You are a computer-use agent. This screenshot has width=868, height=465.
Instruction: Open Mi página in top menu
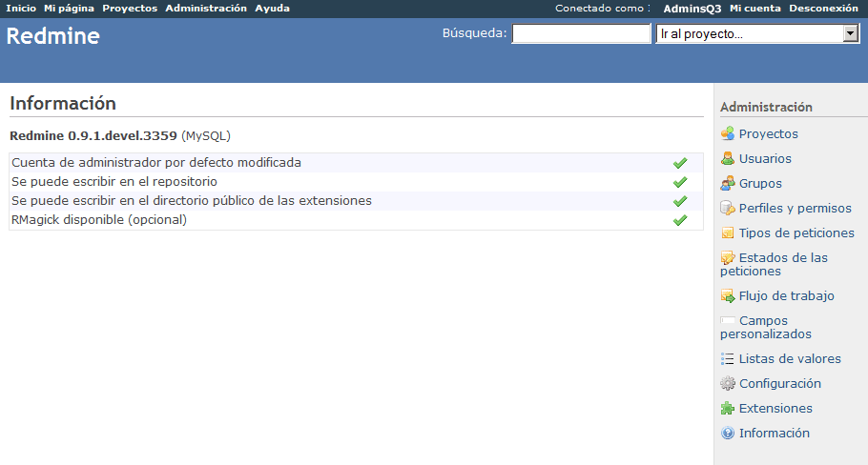70,9
